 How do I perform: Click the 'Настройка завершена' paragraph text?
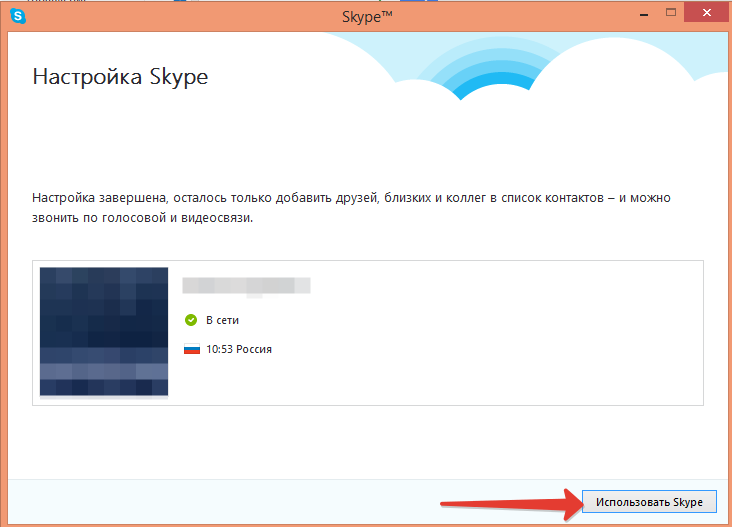tap(351, 208)
